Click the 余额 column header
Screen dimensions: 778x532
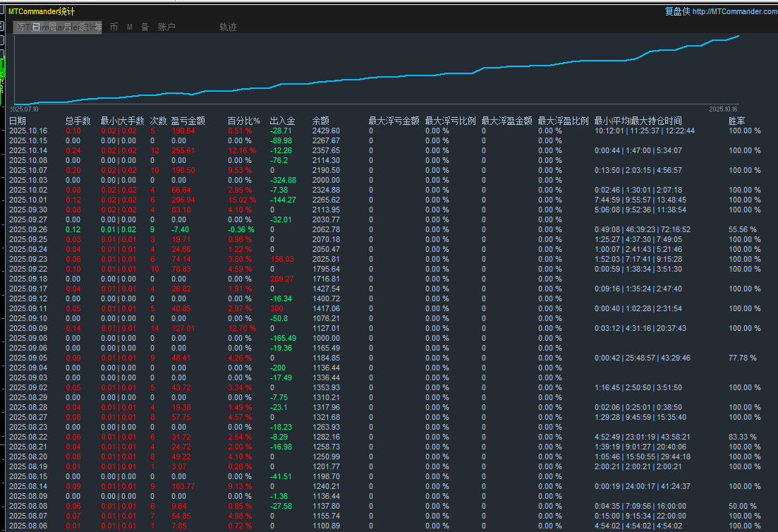320,121
